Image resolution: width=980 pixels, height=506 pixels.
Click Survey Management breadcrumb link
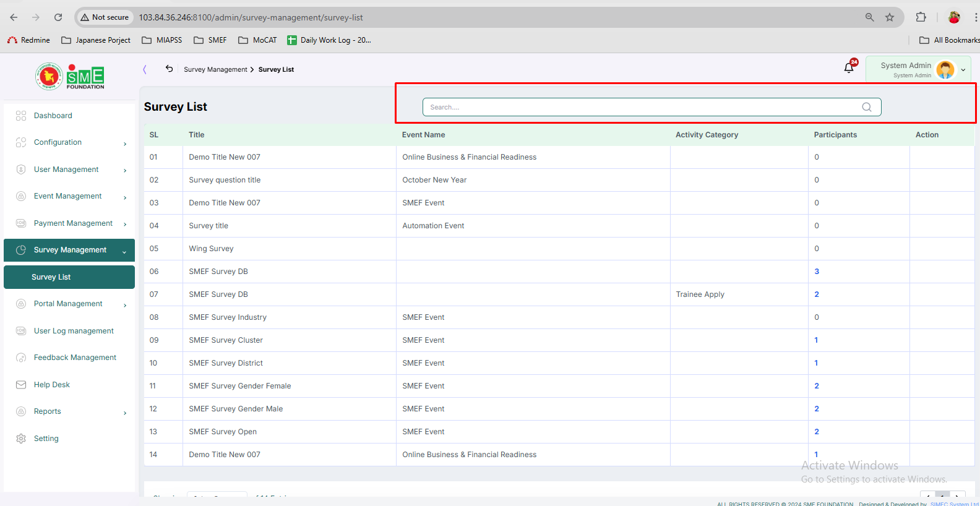pos(215,69)
